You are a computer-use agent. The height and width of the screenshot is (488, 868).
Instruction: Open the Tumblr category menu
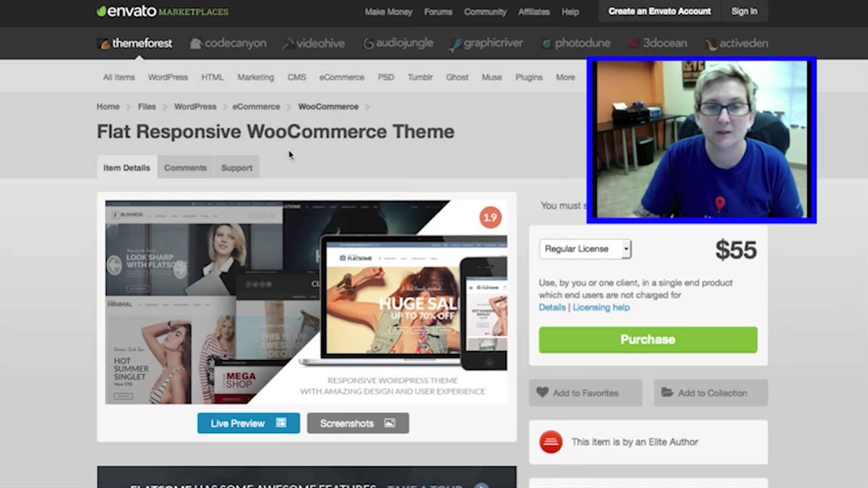tap(420, 77)
